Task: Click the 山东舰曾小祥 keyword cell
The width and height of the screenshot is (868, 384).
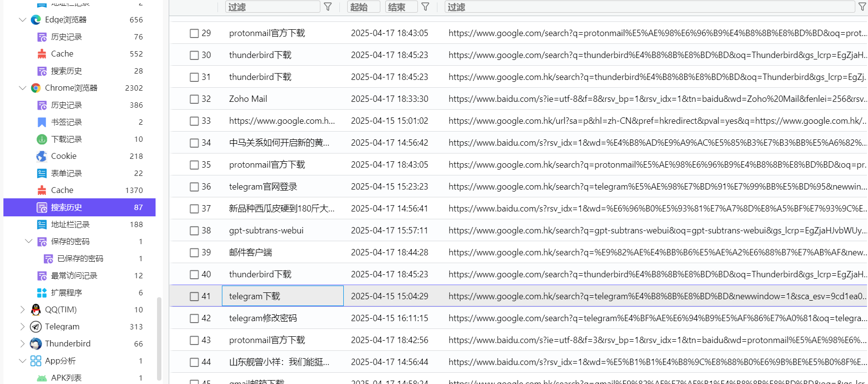Action: click(279, 362)
